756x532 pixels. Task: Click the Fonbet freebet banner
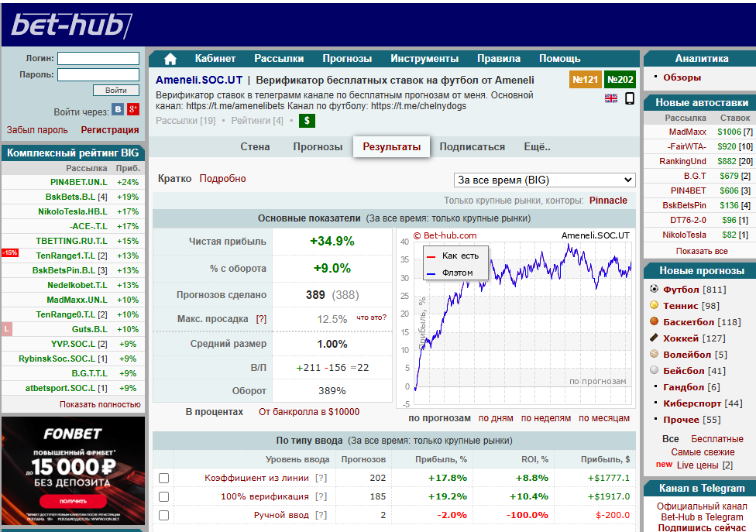[x=74, y=470]
